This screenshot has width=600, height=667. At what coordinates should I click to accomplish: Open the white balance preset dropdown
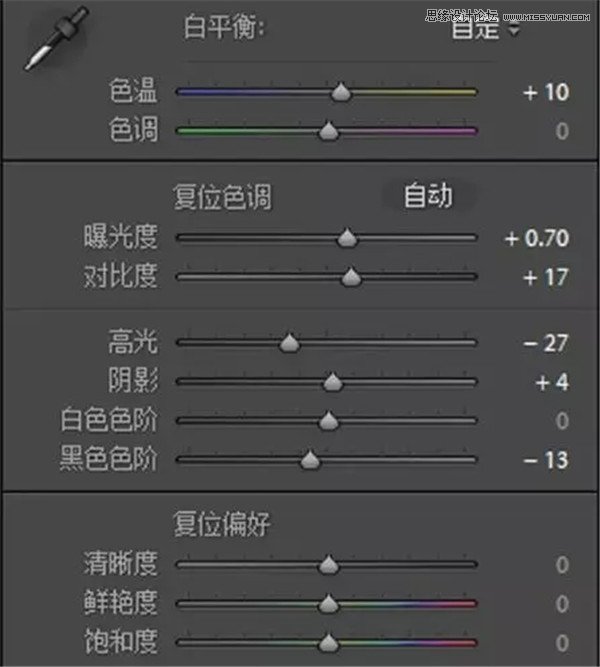[486, 29]
